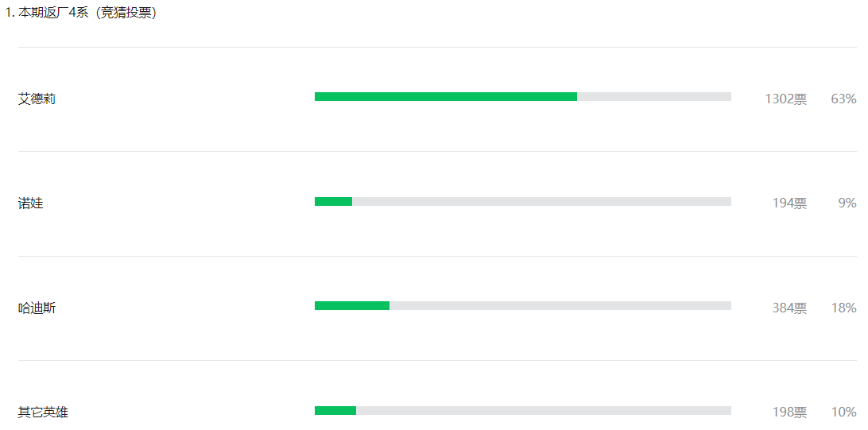Viewport: 868px width, 430px height.
Task: Click the 10% percentage label
Action: 843,412
